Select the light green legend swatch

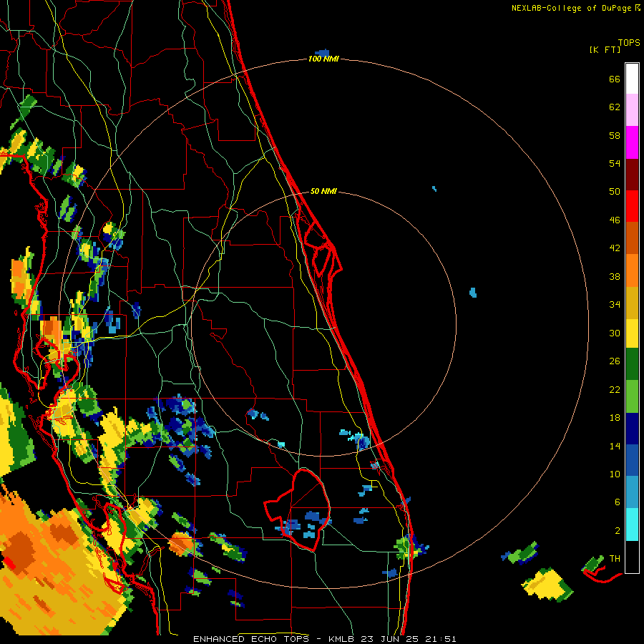click(x=632, y=396)
